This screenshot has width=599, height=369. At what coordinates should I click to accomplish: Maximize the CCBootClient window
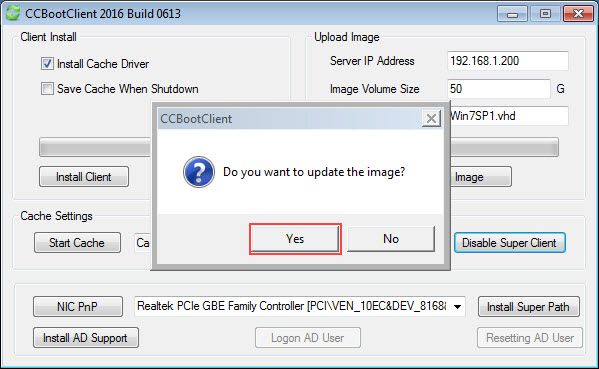(545, 14)
